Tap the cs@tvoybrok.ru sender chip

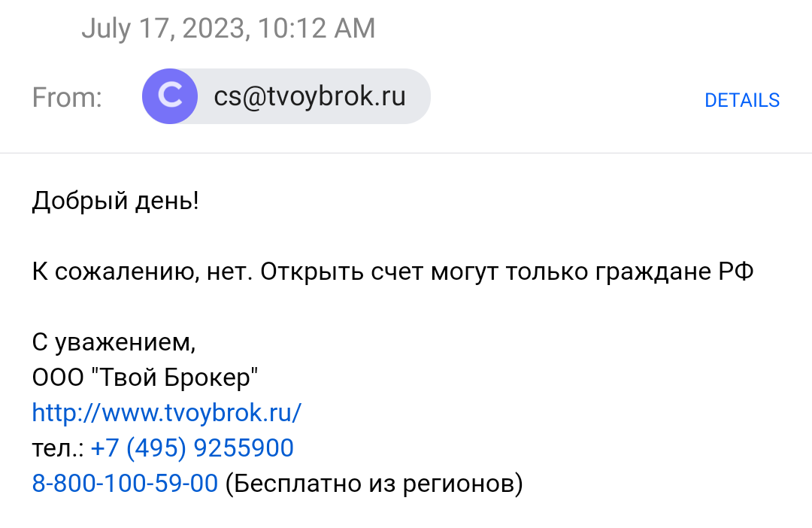(x=309, y=96)
